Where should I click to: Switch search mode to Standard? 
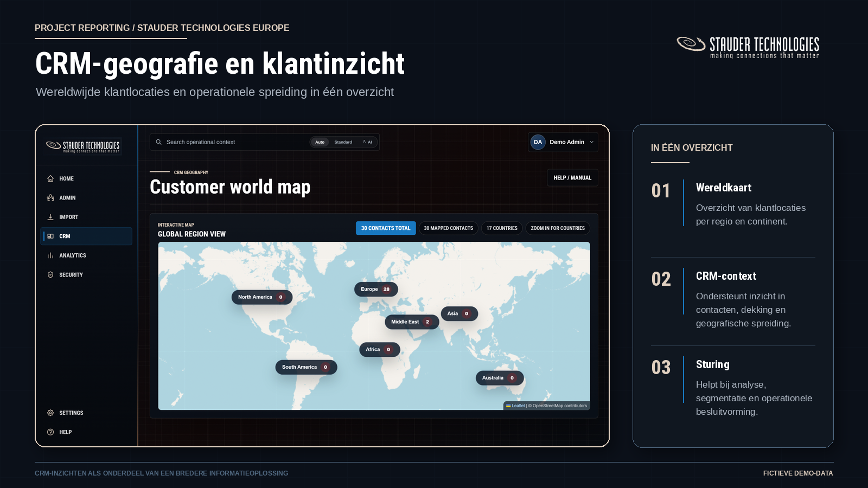click(343, 142)
